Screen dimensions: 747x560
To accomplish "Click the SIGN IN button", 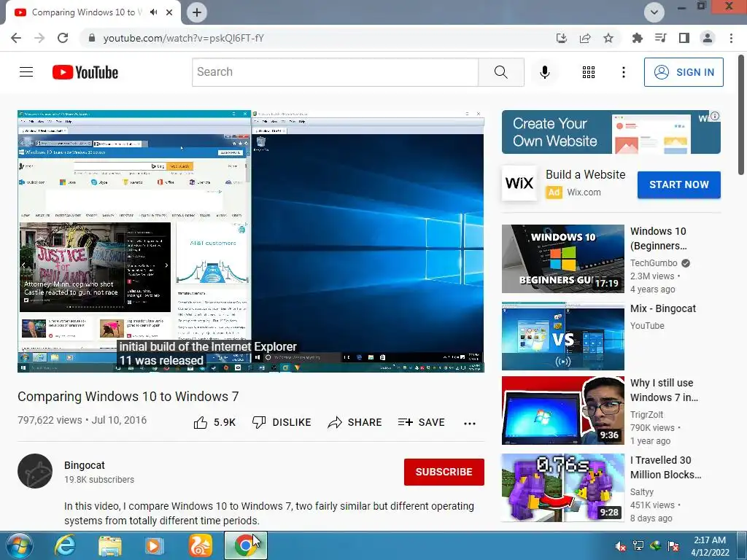I will point(683,72).
